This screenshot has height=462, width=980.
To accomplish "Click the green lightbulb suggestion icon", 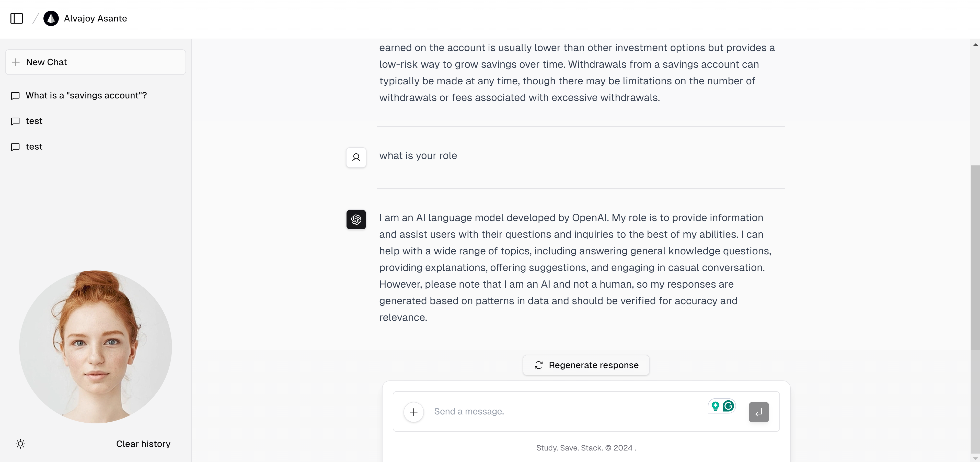I will pos(715,406).
